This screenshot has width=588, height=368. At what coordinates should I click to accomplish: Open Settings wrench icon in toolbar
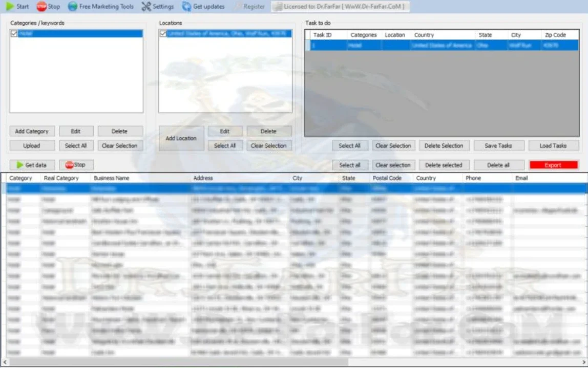(x=146, y=6)
